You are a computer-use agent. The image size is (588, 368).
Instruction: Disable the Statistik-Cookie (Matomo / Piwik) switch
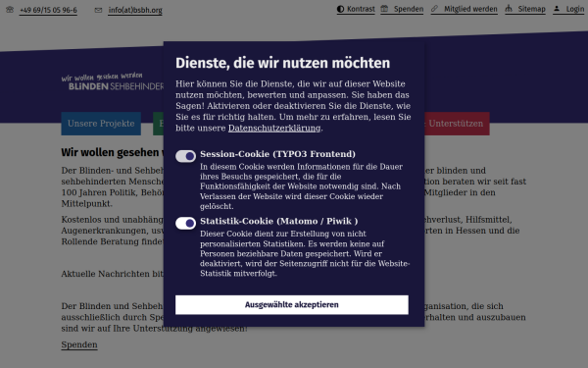coord(185,223)
